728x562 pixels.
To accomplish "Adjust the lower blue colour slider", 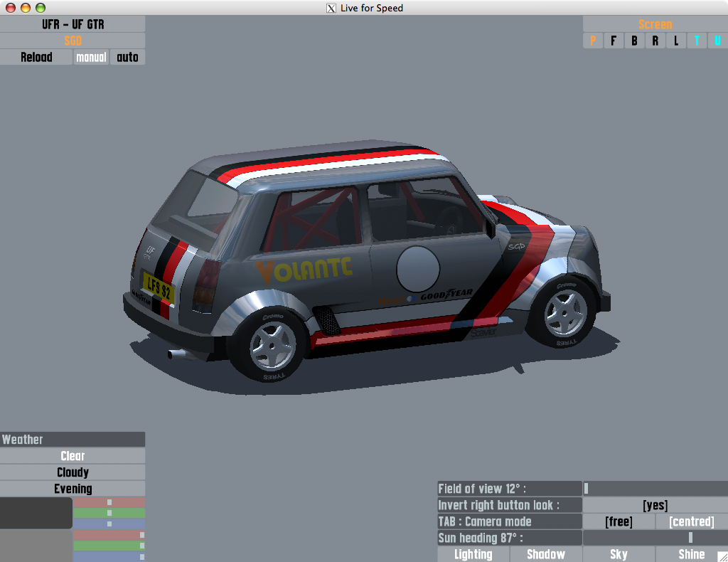I will (x=109, y=556).
